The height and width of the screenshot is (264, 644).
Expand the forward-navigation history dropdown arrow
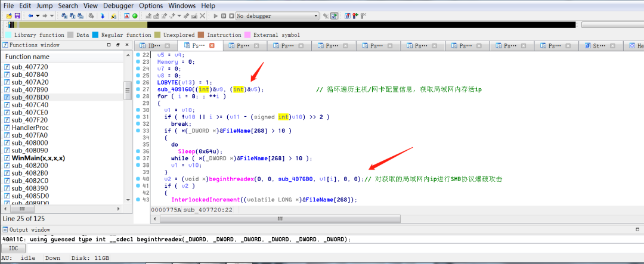pos(52,15)
